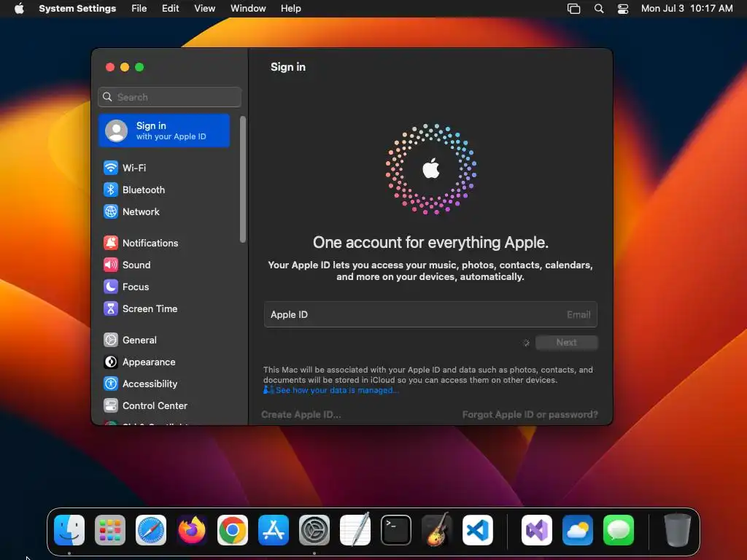Open the System Settings app menu
The image size is (747, 560).
(x=77, y=9)
